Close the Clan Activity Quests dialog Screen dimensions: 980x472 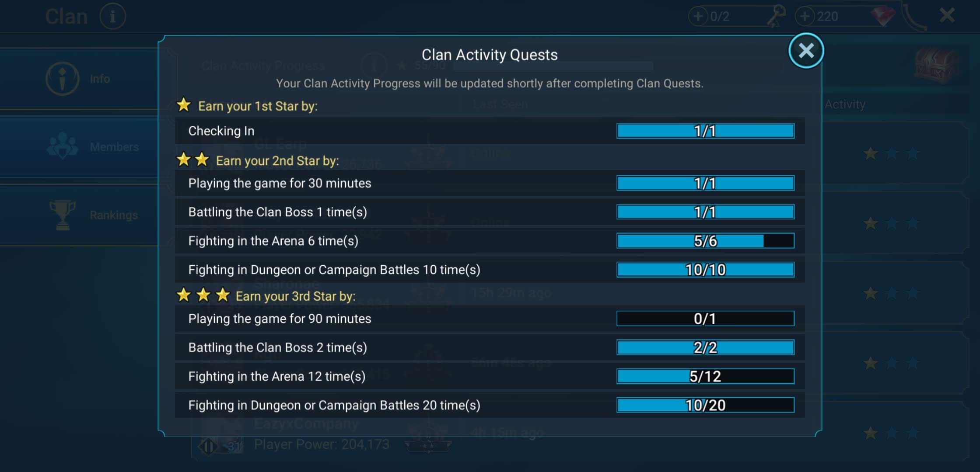tap(807, 51)
